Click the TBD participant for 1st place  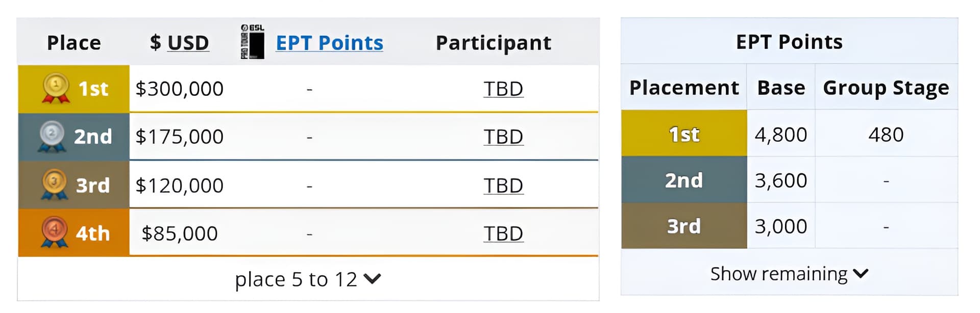click(x=503, y=88)
